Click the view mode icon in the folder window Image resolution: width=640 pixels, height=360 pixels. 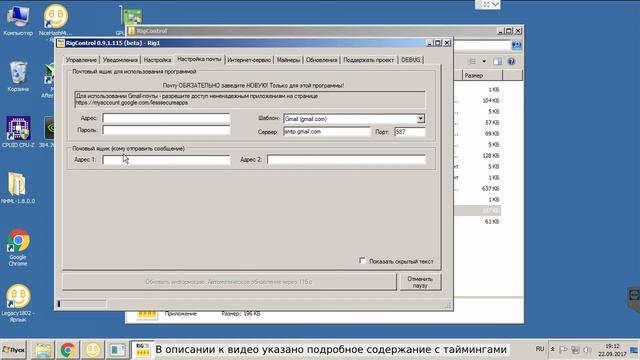coord(472,61)
